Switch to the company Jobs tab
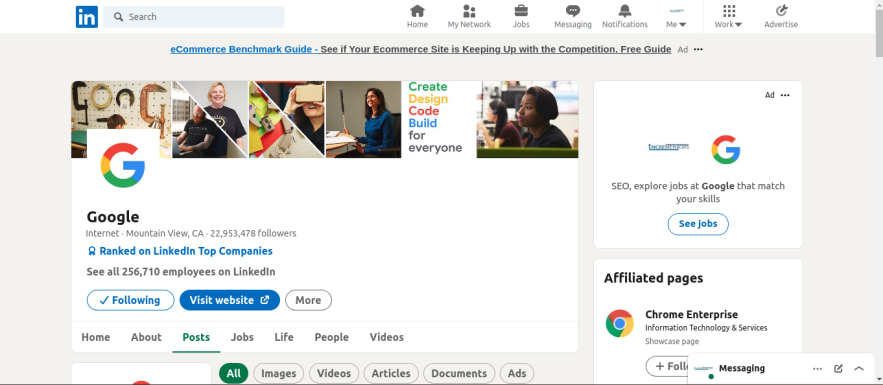The height and width of the screenshot is (385, 883). (242, 337)
